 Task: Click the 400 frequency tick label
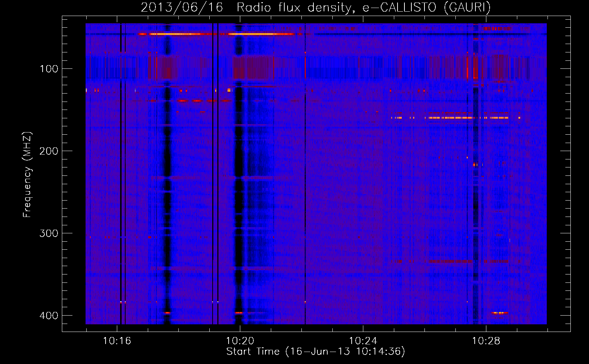pos(49,316)
